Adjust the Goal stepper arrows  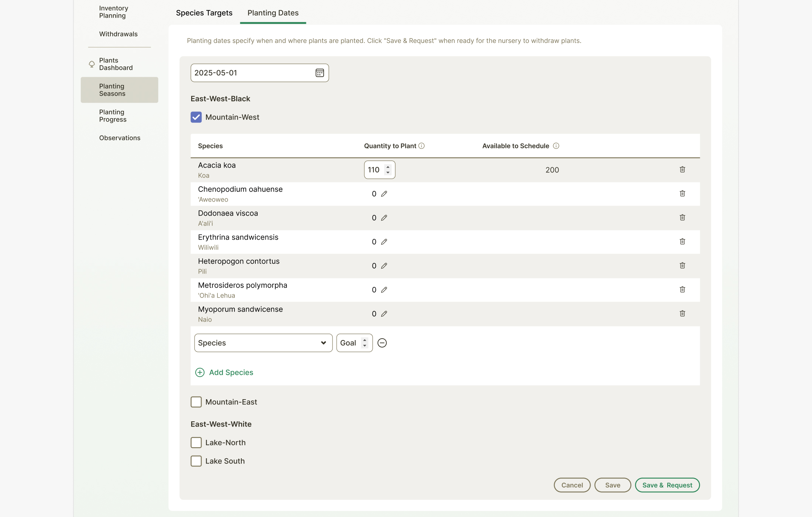pyautogui.click(x=365, y=343)
